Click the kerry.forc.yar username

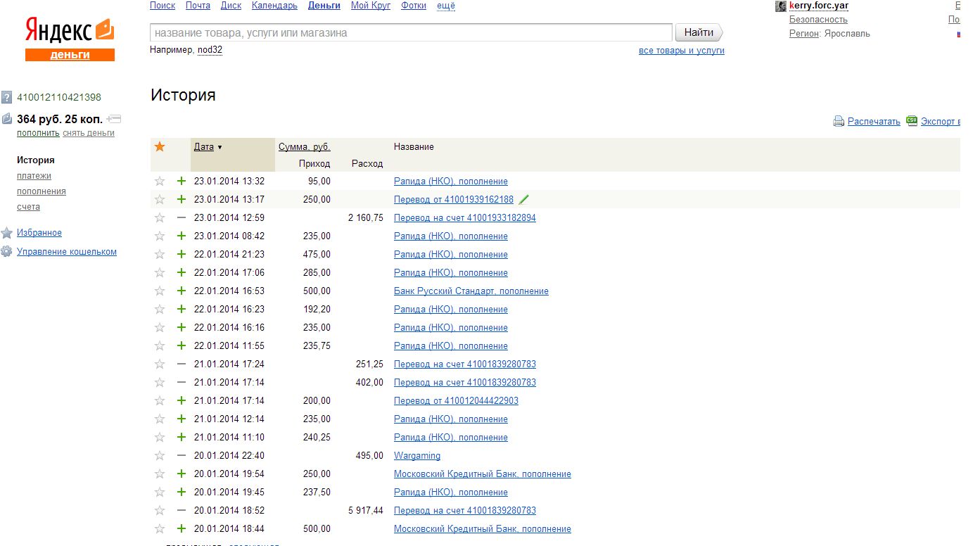[819, 6]
